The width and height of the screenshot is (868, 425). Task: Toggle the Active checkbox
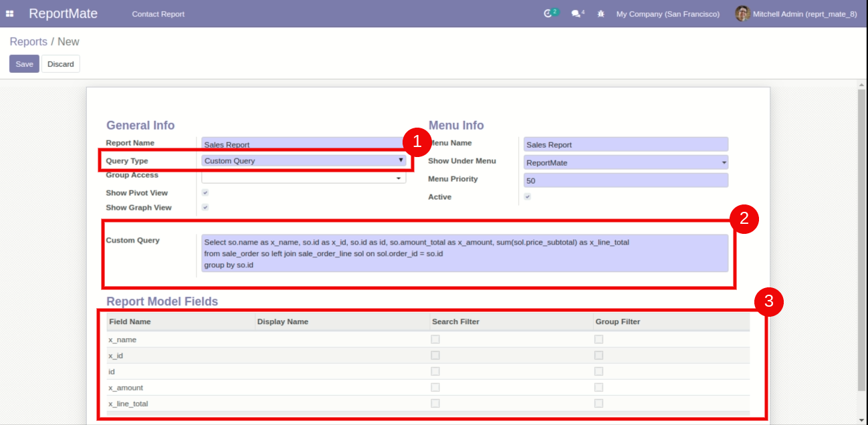coord(528,196)
